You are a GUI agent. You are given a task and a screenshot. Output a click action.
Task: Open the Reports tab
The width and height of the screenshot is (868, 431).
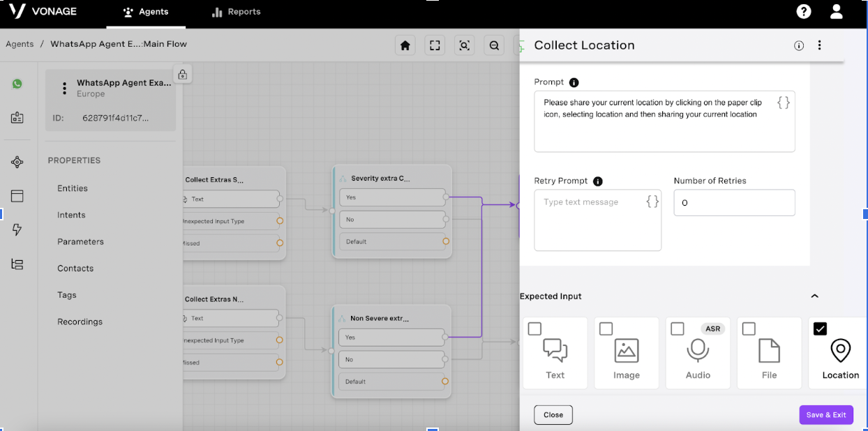tap(236, 12)
